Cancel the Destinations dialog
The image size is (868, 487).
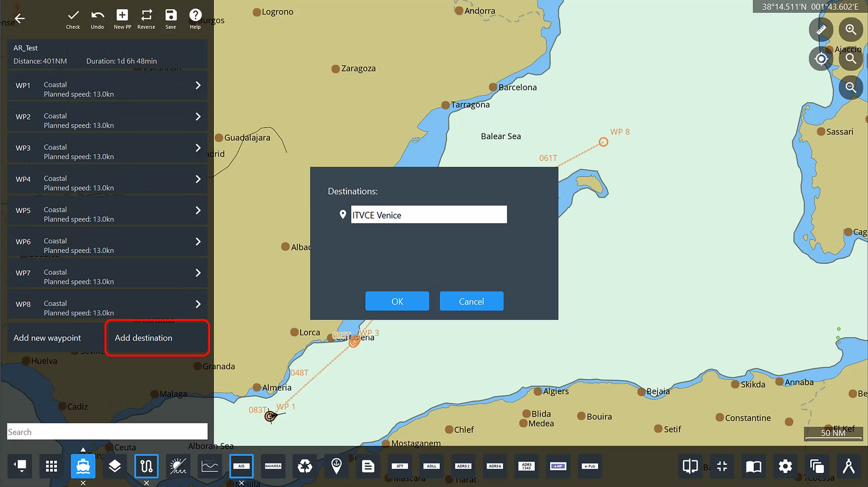tap(472, 301)
